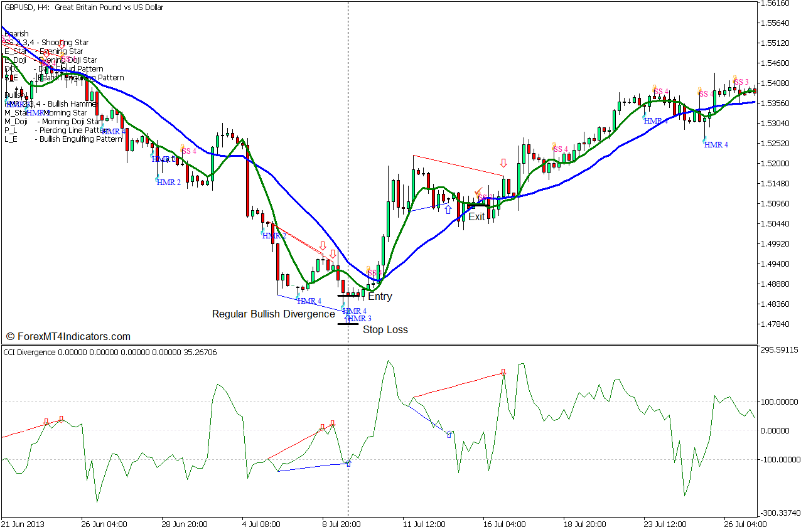Select the Stop Loss label
The width and height of the screenshot is (801, 532).
[x=385, y=330]
